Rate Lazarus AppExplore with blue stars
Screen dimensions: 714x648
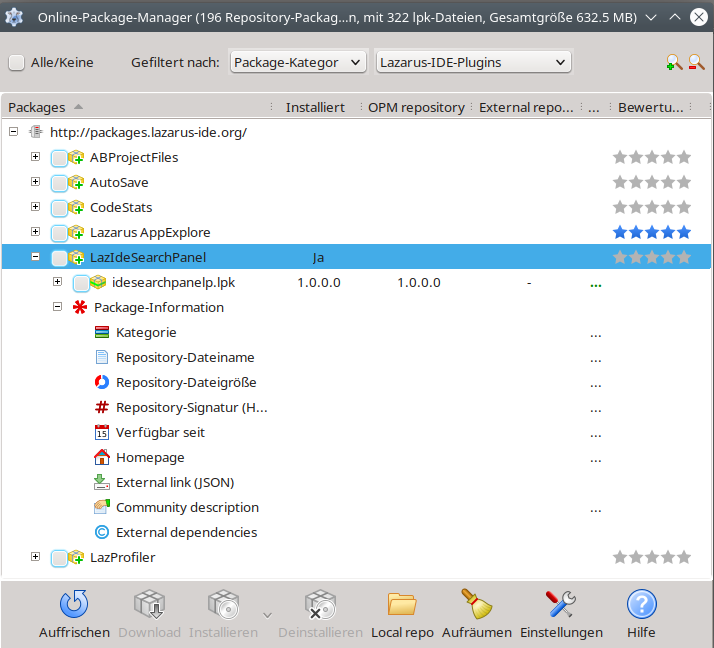point(652,232)
